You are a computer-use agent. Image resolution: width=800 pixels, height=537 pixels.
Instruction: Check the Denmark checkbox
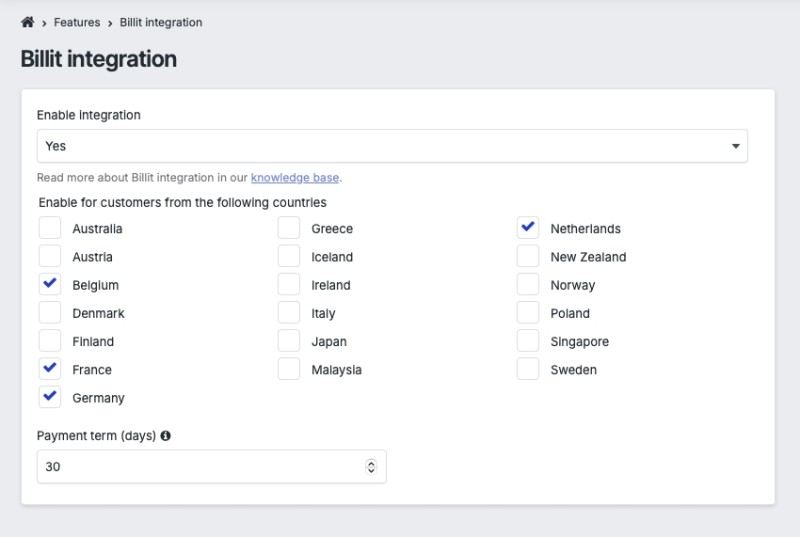[50, 312]
